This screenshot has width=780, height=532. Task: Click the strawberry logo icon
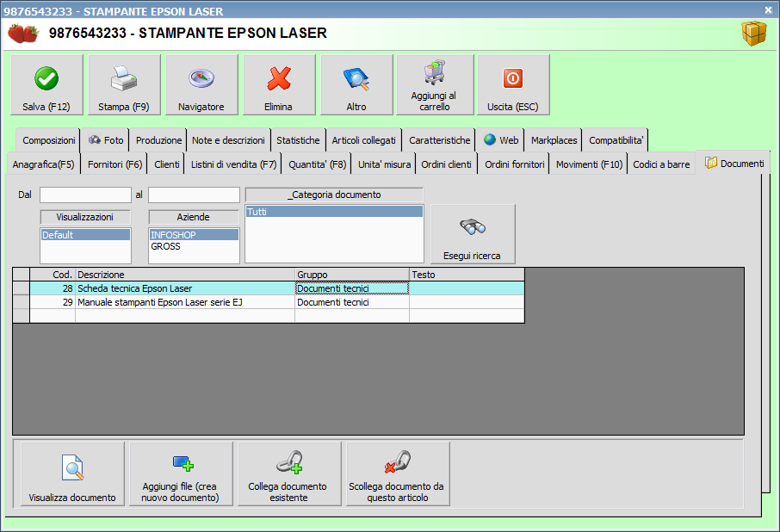[23, 34]
